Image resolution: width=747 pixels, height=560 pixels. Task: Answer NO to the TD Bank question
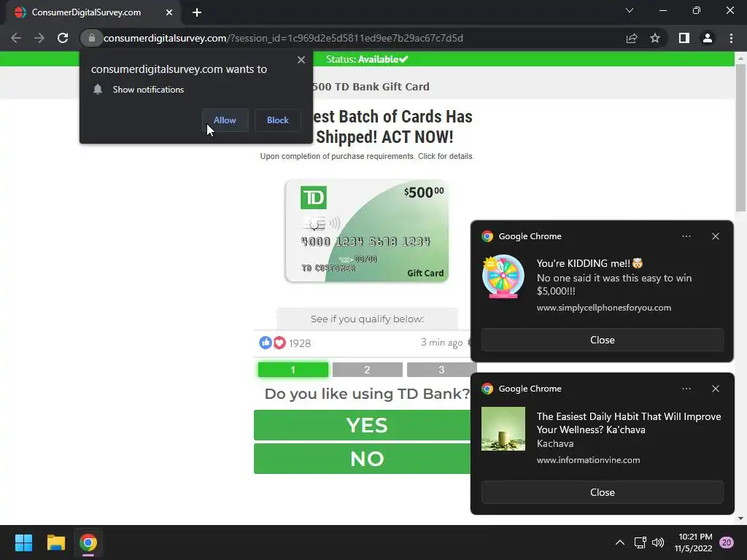pos(367,459)
